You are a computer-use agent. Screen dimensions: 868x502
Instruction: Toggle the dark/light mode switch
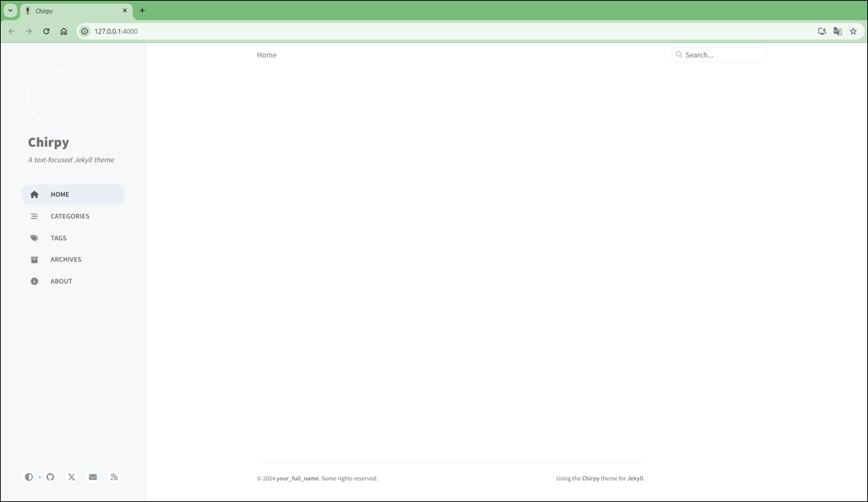click(28, 477)
